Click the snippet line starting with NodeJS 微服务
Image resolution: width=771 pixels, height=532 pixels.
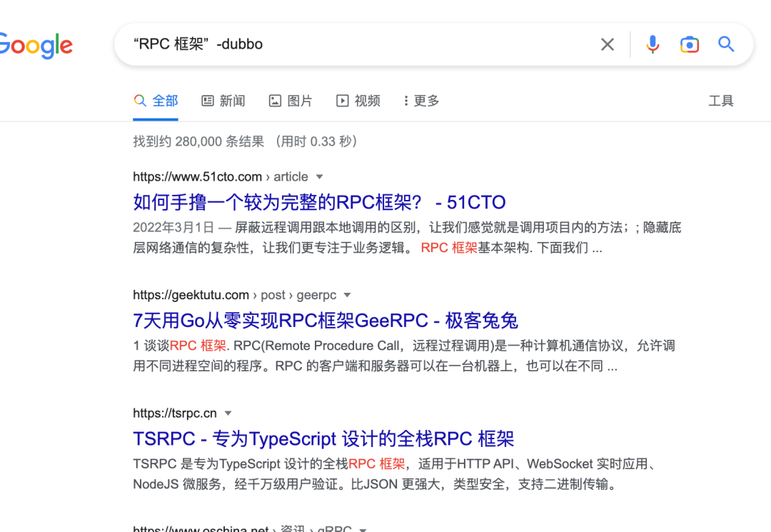(374, 484)
